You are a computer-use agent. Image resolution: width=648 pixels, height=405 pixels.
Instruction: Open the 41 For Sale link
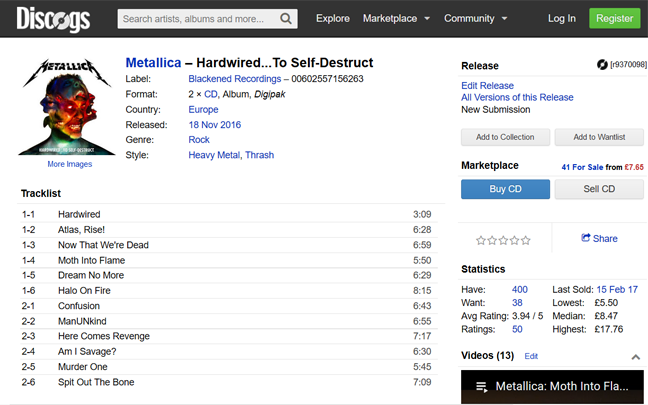(582, 167)
